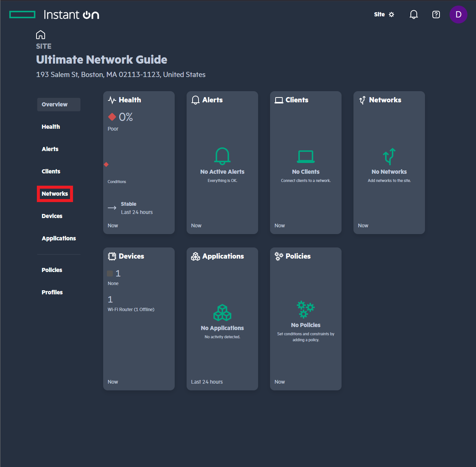Click the red diamond next to 0%
Image resolution: width=476 pixels, height=467 pixels.
tap(112, 117)
